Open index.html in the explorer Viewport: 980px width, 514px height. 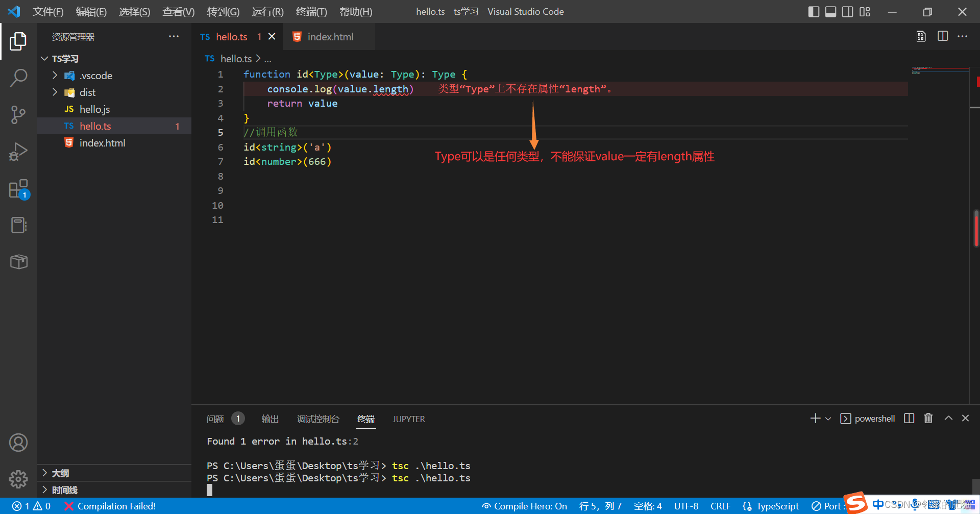[114, 143]
